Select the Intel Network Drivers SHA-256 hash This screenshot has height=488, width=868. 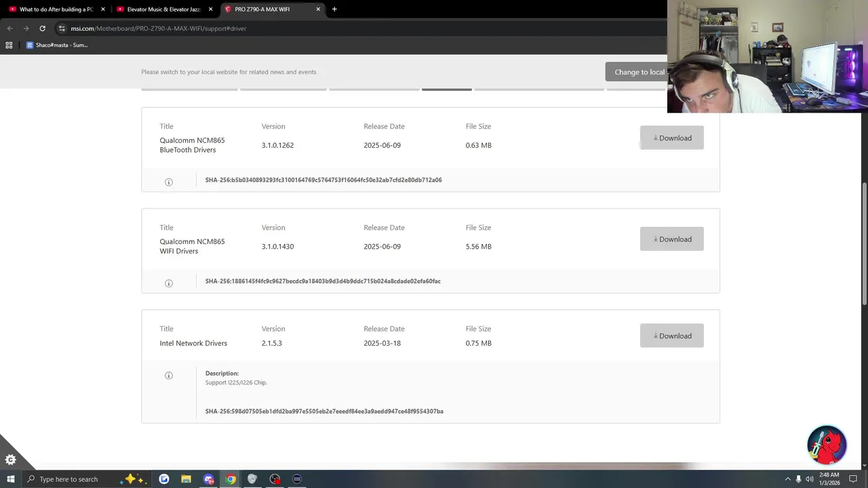324,411
